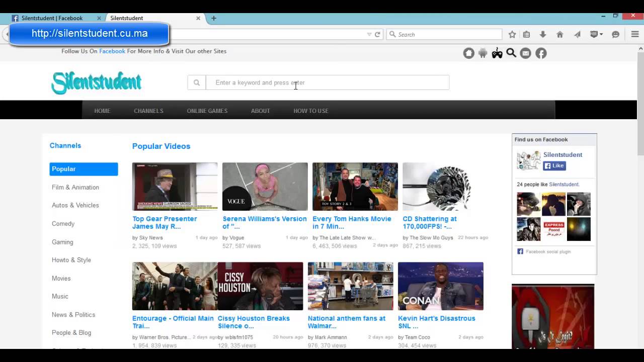Expand the ABE icon dropdown arrow
Viewport: 644px width, 362px height.
(x=601, y=35)
